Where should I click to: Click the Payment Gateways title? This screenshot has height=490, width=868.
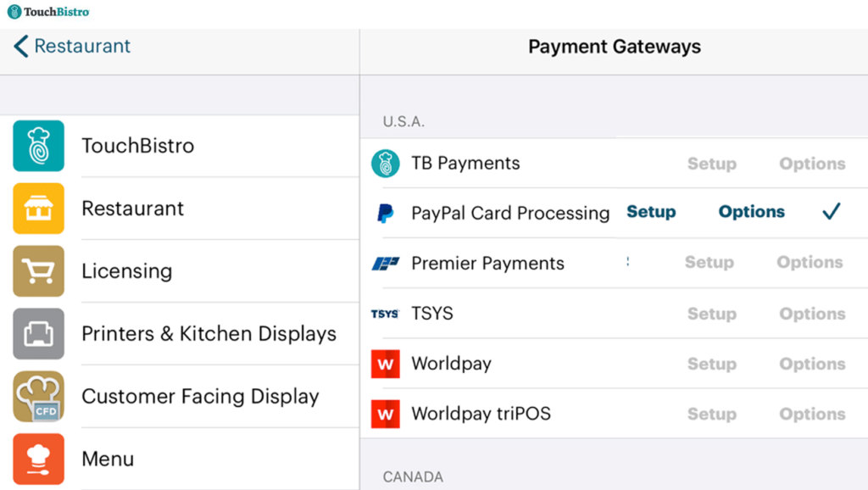[615, 47]
